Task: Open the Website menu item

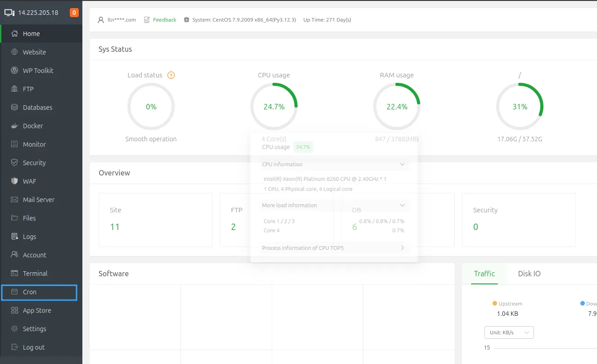Action: click(x=41, y=52)
